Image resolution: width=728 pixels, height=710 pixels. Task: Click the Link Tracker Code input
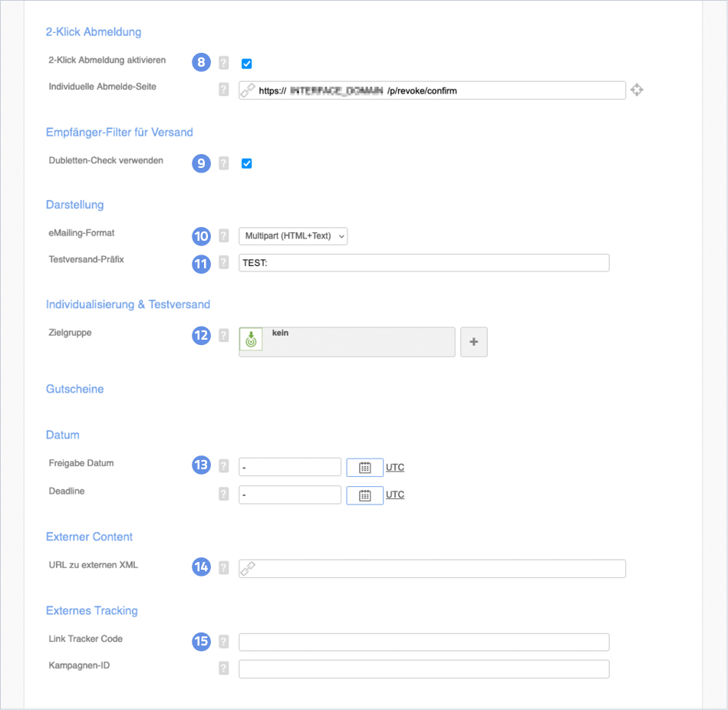[423, 642]
